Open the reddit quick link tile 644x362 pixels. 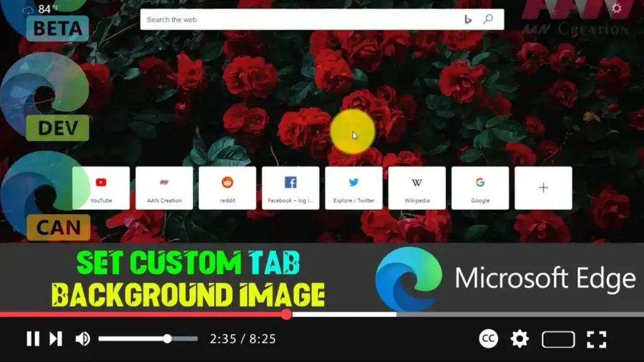coord(228,188)
